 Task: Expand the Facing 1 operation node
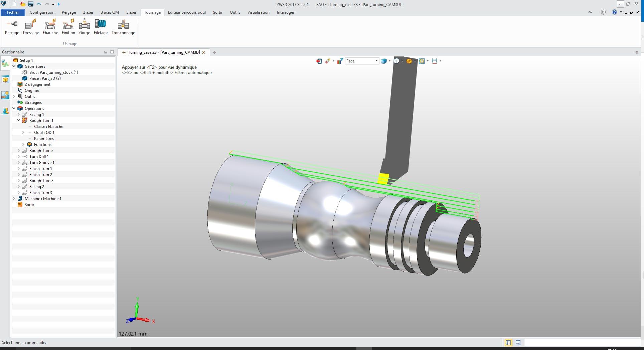[x=19, y=115]
